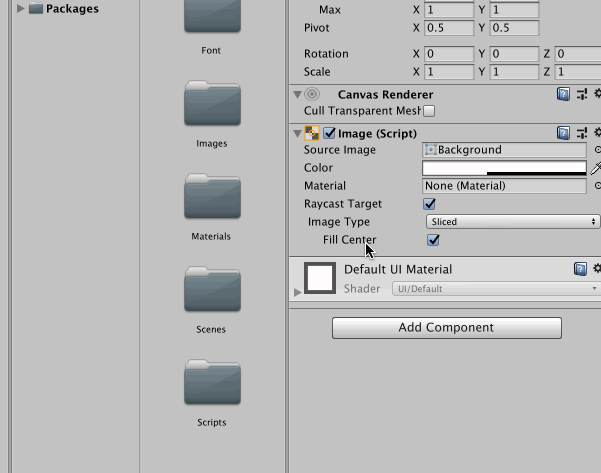Image resolution: width=601 pixels, height=473 pixels.
Task: Expand the Default UI Material section
Action: point(297,292)
